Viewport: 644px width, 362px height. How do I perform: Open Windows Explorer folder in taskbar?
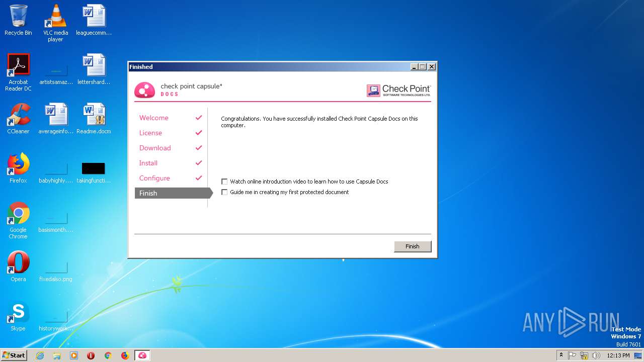[x=57, y=355]
